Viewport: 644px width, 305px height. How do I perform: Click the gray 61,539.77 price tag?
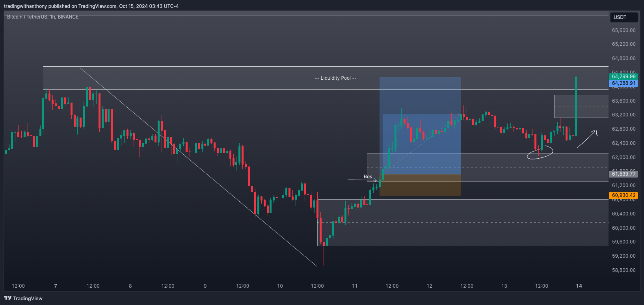pos(624,174)
